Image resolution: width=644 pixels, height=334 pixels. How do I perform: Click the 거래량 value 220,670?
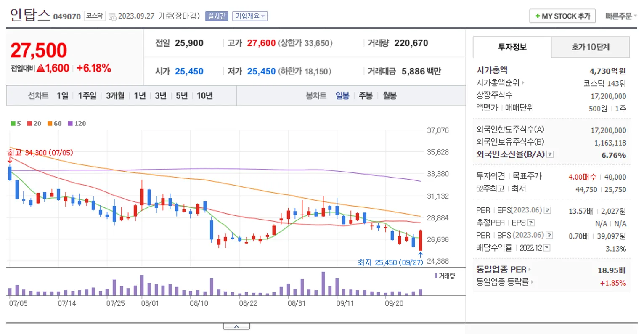coord(411,43)
